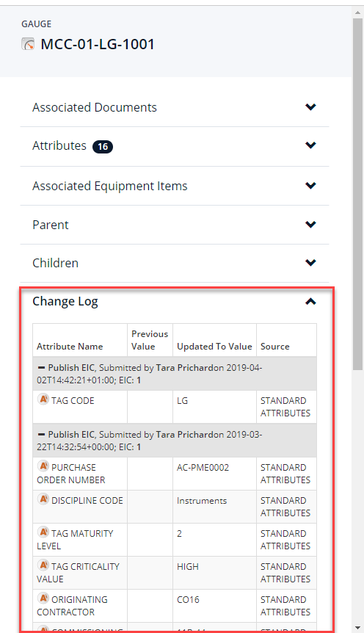Collapse the 2019-04-02 Publish EIC group
Viewport: 364px width, 633px height.
click(x=41, y=368)
